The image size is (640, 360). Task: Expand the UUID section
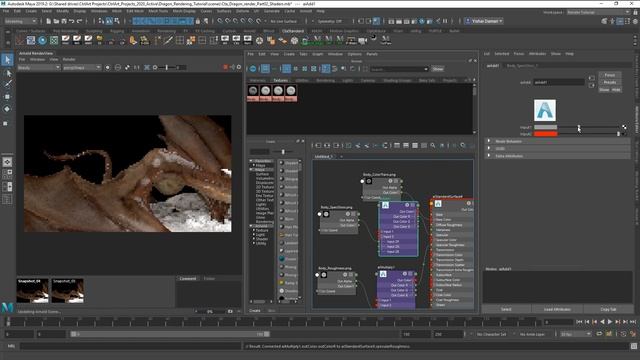click(x=557, y=149)
